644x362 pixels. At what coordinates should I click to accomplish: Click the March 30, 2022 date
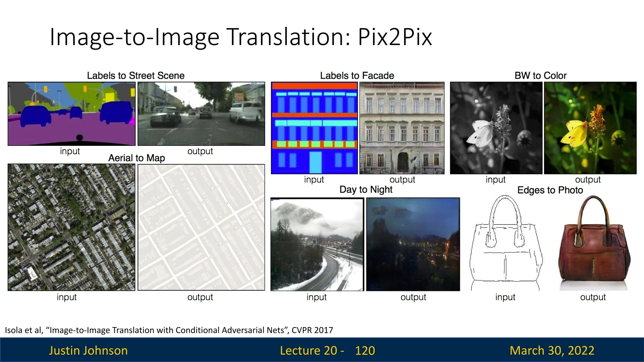(x=552, y=350)
